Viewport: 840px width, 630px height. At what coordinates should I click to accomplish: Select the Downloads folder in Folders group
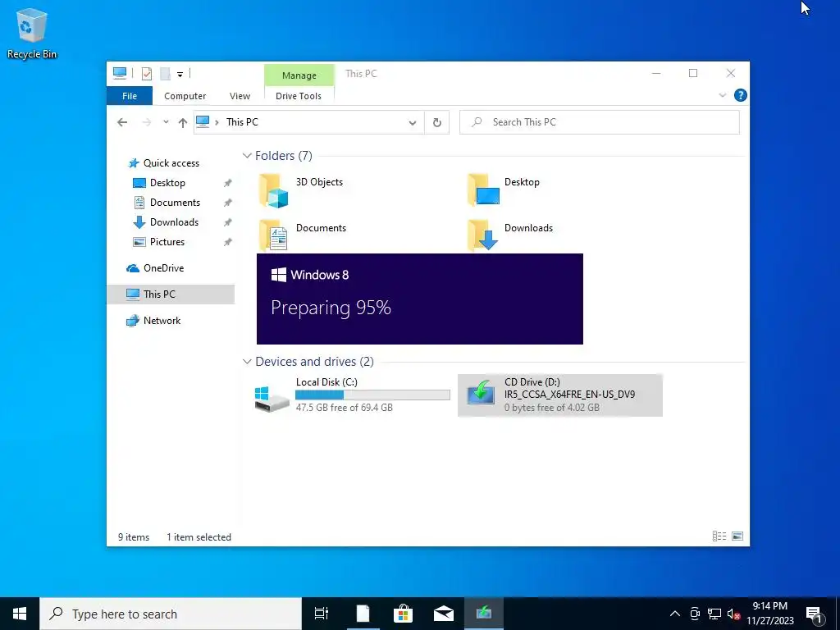(x=509, y=235)
